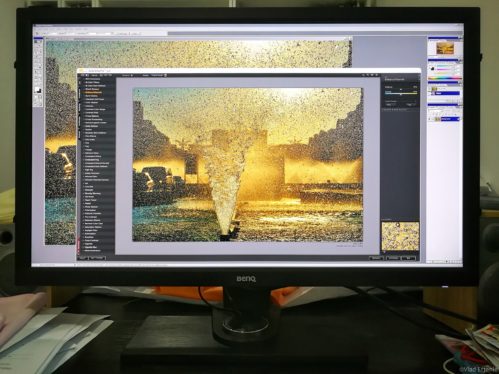Click the leftmost icon in the plugin top-right icon group
This screenshot has height=374, width=499.
pos(363,75)
